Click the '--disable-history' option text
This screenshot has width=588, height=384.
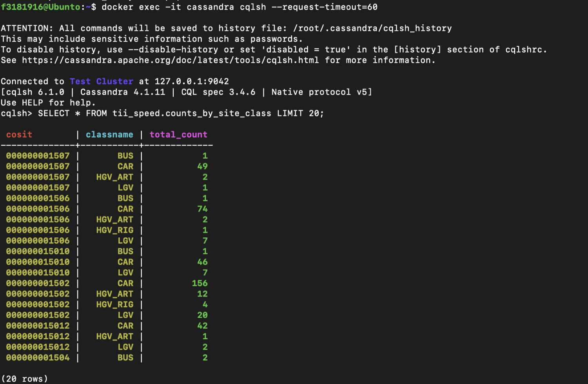coord(173,49)
